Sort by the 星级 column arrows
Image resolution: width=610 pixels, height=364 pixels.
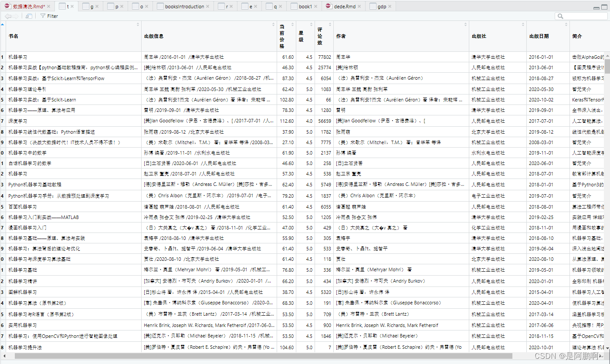[x=311, y=24]
